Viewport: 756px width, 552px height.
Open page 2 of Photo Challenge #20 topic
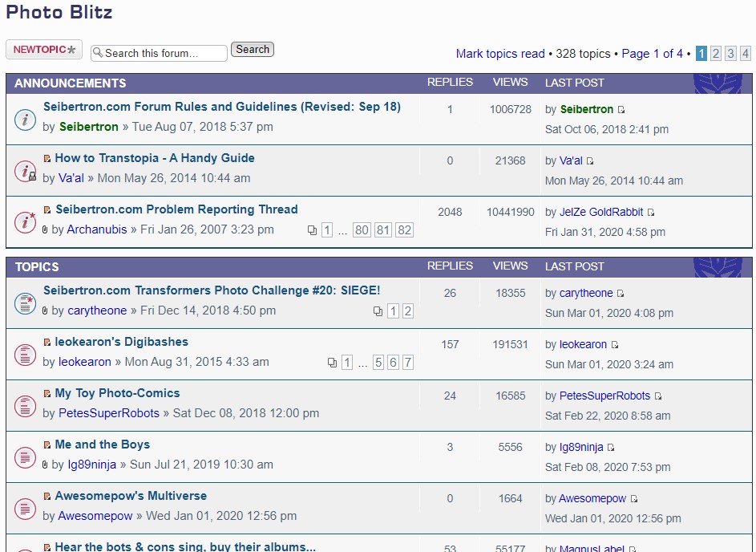[408, 311]
